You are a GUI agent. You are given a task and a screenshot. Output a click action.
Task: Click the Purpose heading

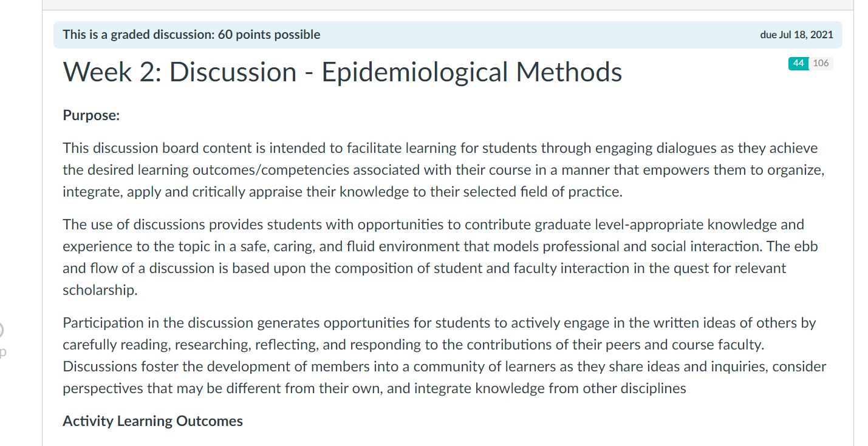tap(91, 115)
